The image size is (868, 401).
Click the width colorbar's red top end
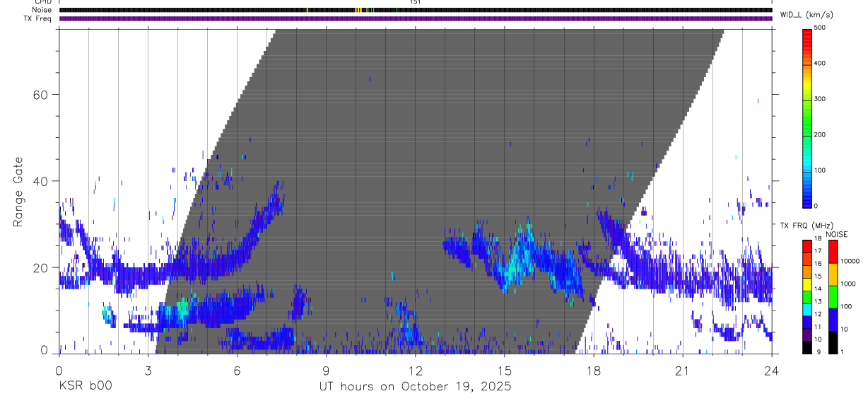[807, 37]
